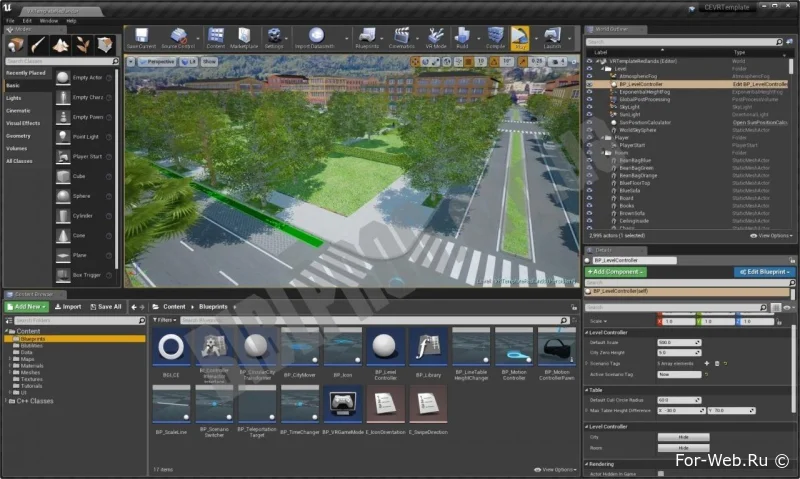Open the Perspective viewport mode button
The image size is (800, 479).
(x=157, y=62)
